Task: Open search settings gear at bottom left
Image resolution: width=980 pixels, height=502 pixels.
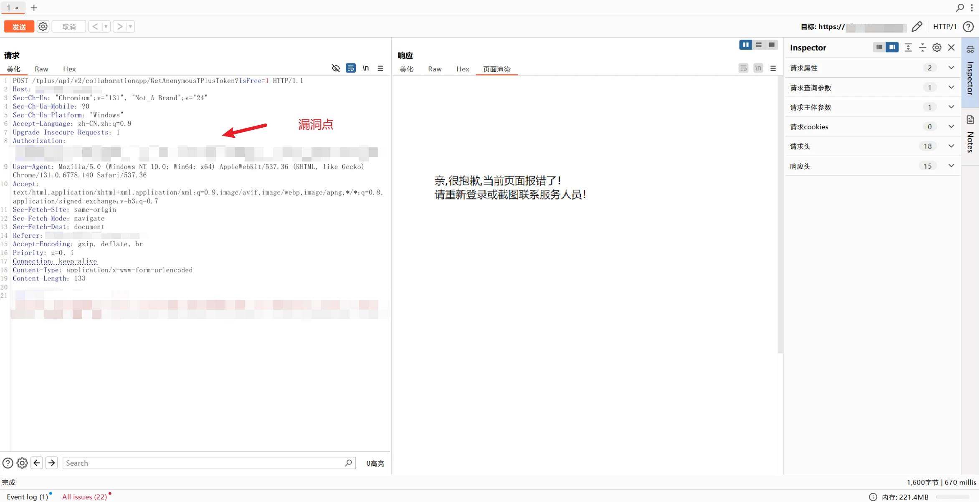Action: coord(22,463)
